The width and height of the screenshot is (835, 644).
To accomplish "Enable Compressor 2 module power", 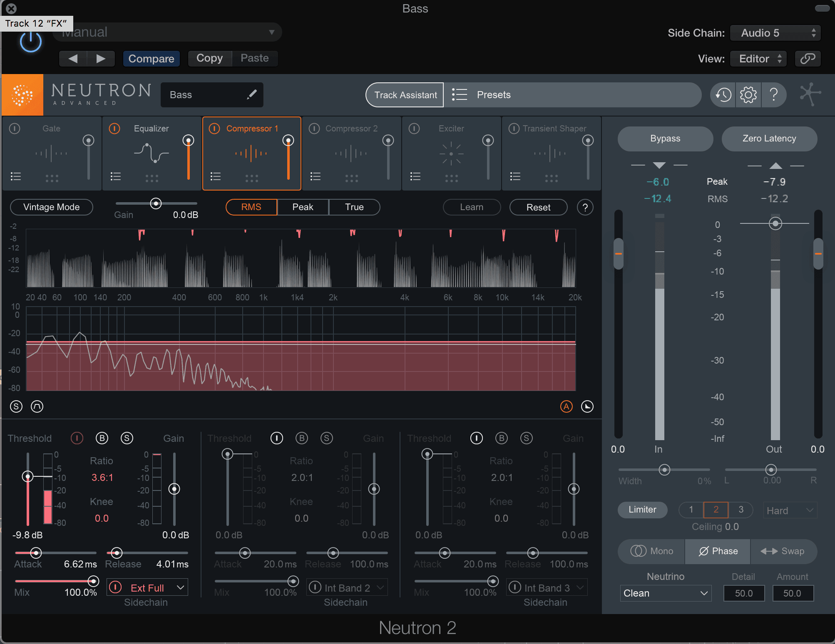I will coord(314,129).
